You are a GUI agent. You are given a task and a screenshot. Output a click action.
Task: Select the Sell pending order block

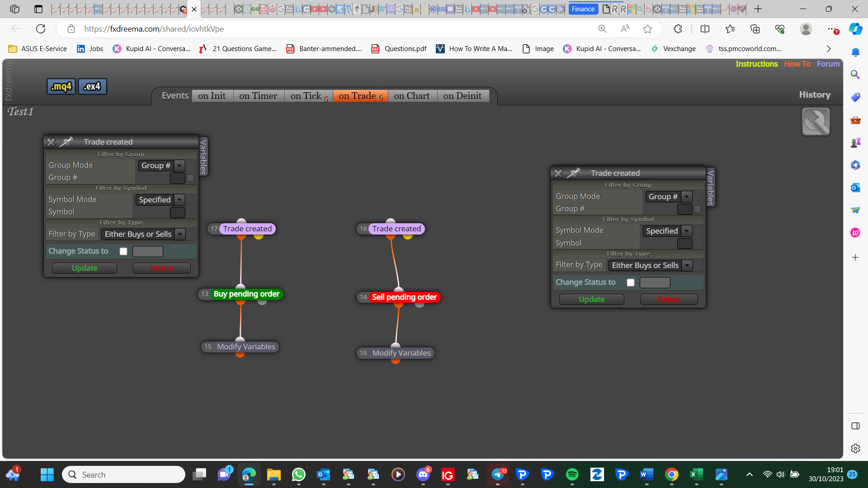point(404,297)
